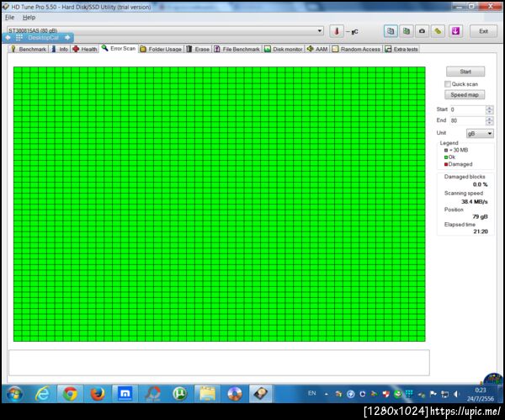
Task: Click the Action Center flag icon
Action: coord(433,394)
